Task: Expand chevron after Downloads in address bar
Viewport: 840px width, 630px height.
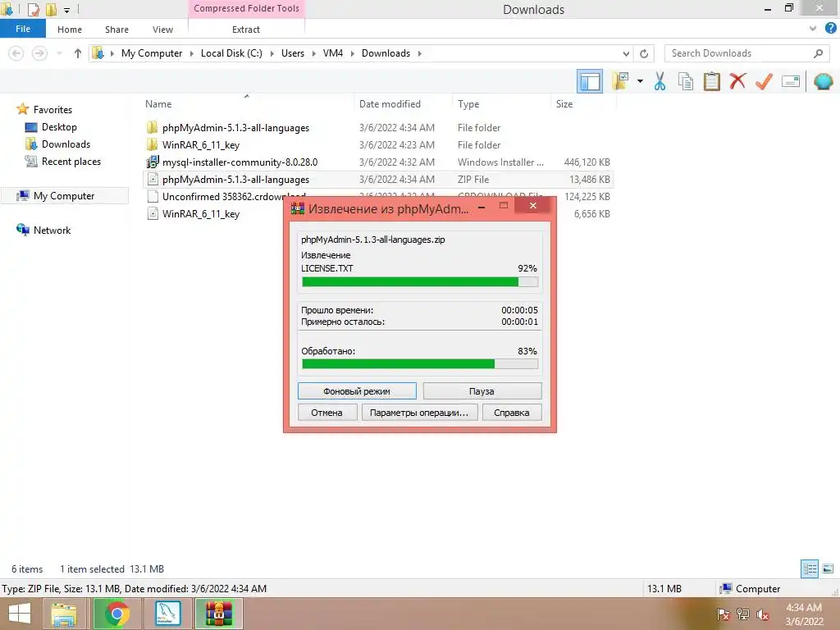Action: (419, 53)
